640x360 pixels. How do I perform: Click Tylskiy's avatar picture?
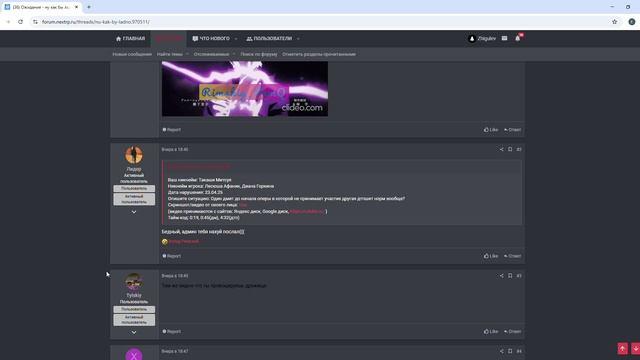[134, 281]
